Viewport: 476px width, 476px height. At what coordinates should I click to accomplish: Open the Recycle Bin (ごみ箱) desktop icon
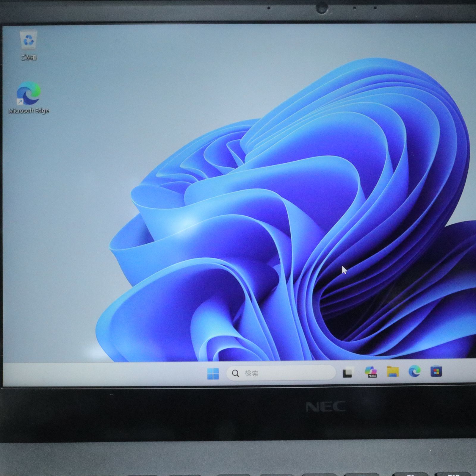[x=29, y=46]
